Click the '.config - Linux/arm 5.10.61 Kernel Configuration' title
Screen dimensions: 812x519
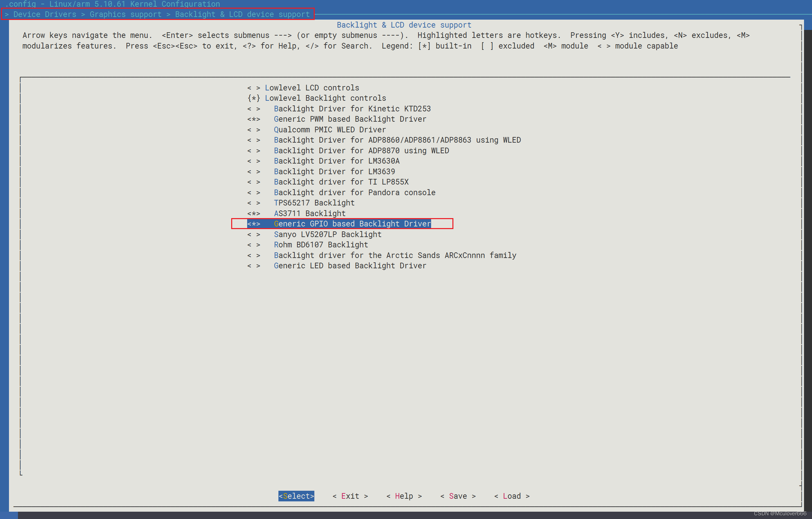click(x=112, y=4)
